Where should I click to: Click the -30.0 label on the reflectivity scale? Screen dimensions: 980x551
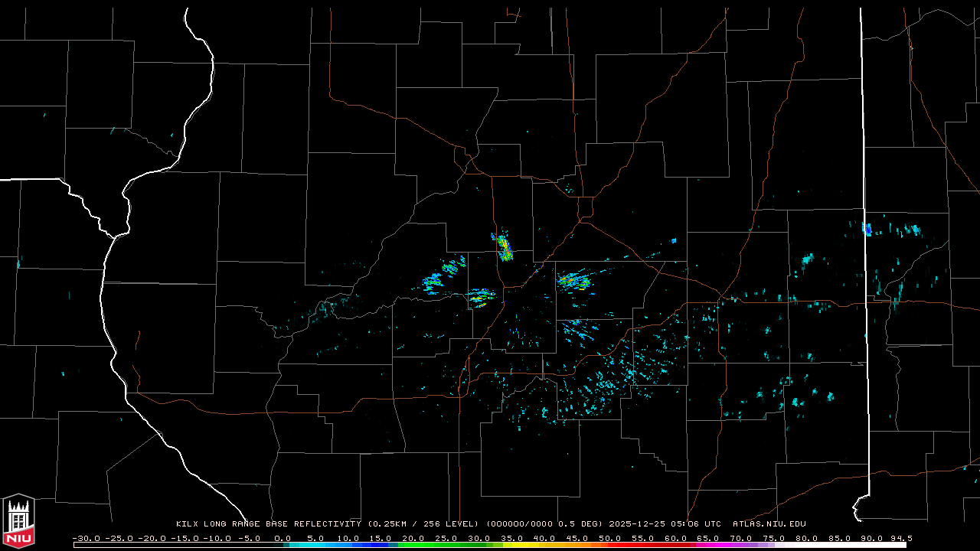[x=86, y=538]
